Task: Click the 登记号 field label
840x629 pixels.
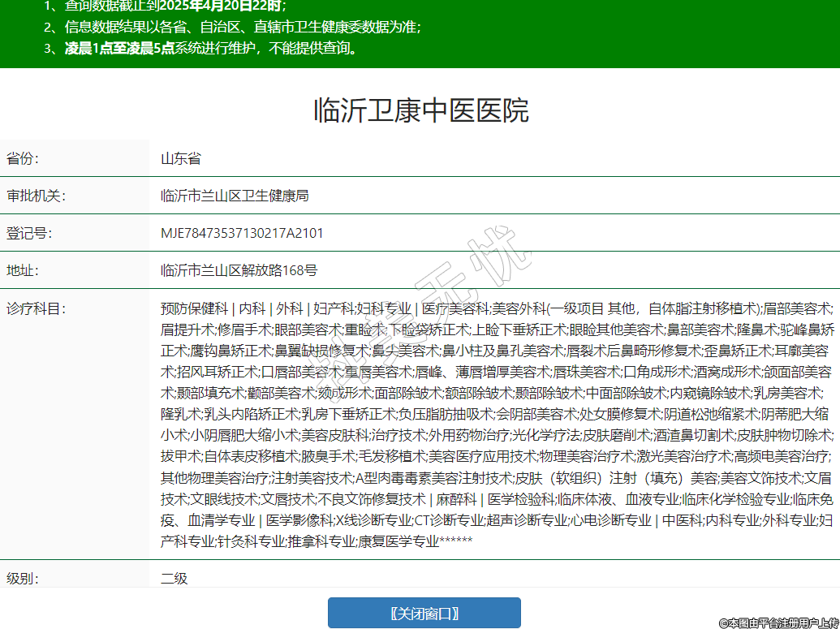Action: 29,234
